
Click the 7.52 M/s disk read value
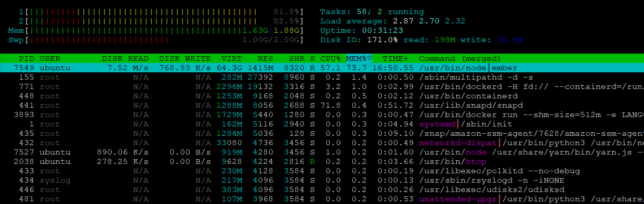pyautogui.click(x=128, y=68)
